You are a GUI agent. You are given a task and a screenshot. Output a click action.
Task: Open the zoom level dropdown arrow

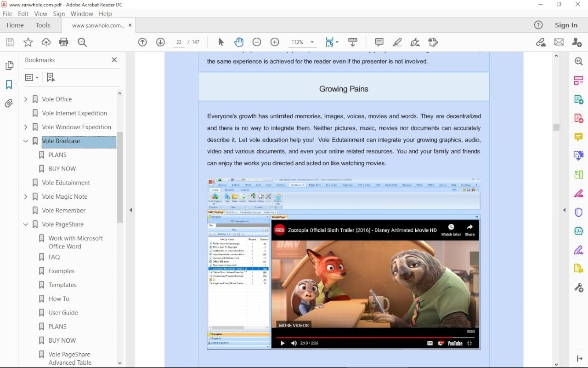click(x=312, y=42)
